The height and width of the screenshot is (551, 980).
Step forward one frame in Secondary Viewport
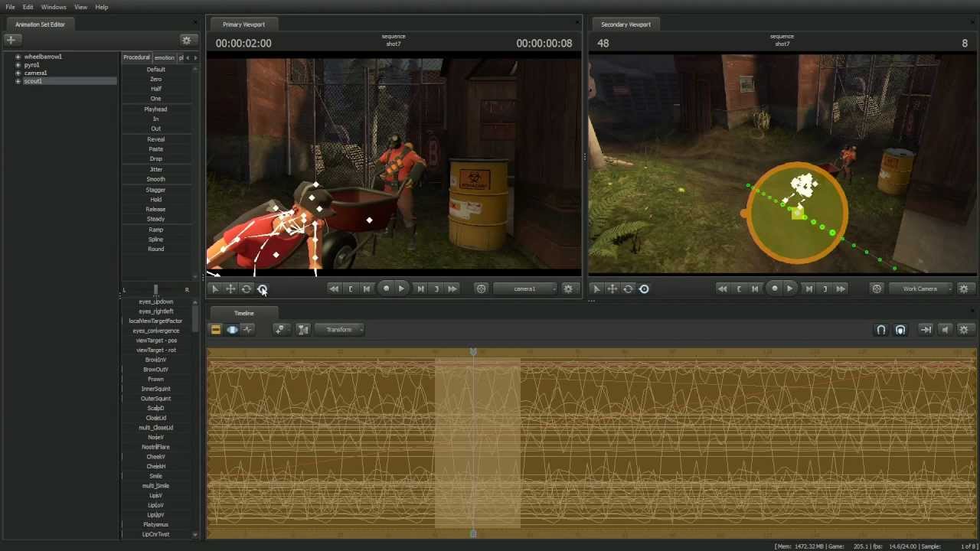click(x=808, y=289)
